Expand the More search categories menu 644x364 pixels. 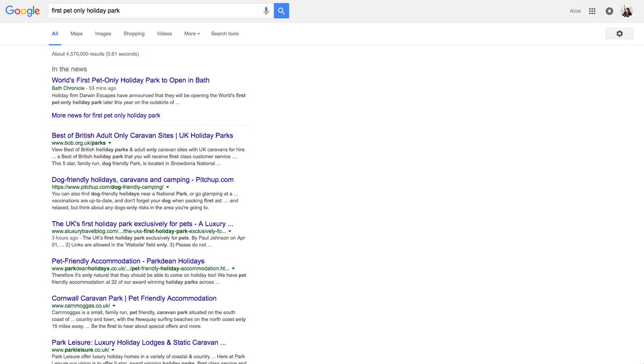(192, 33)
